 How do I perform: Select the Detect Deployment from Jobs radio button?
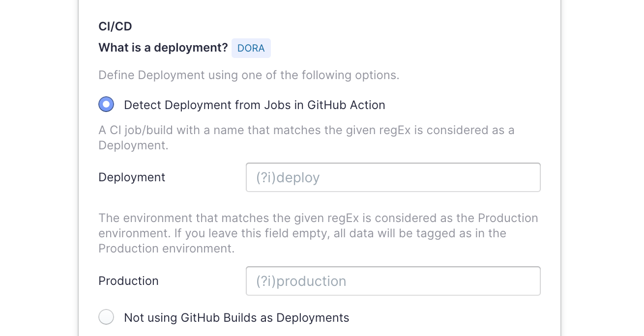pyautogui.click(x=106, y=105)
